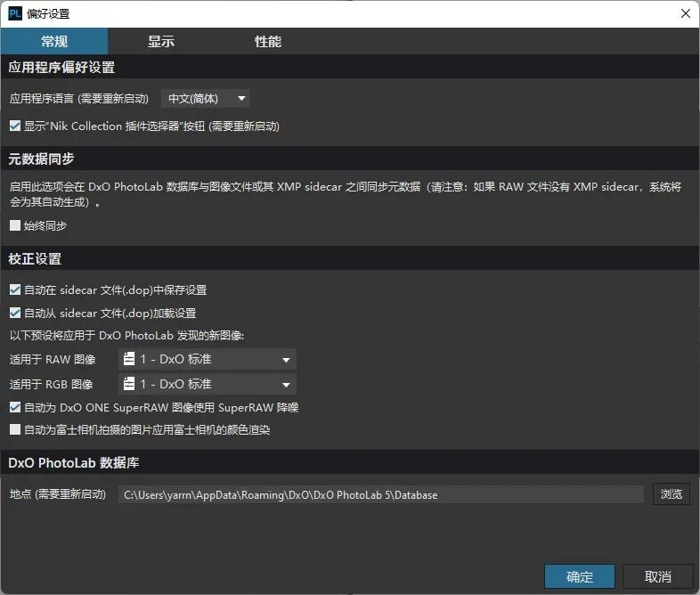Open the 适用于 RAW 图像 preset dropdown

coord(208,359)
